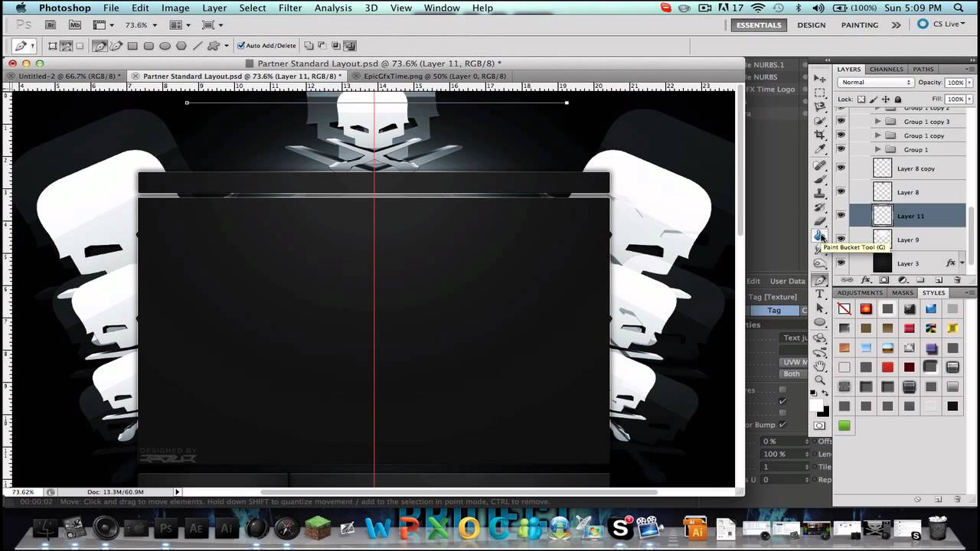Switch to EpicGfxTime.png document tab
Screen dimensions: 980x551
434,77
